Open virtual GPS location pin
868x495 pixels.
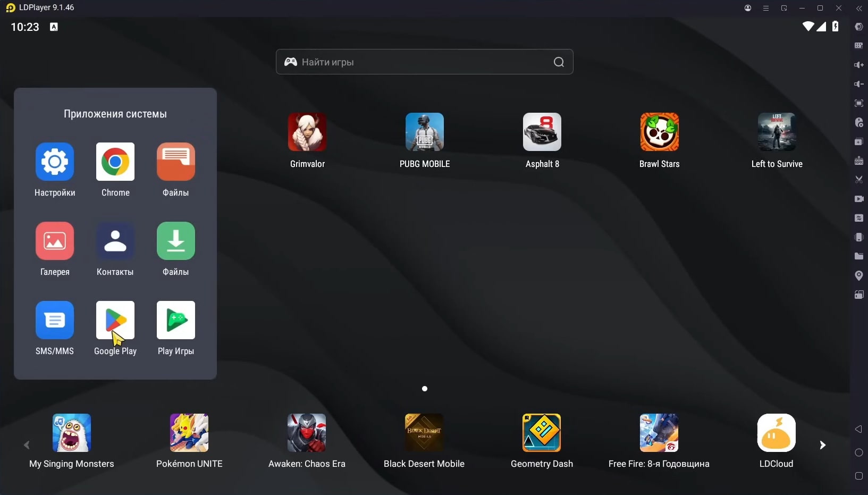(x=858, y=275)
